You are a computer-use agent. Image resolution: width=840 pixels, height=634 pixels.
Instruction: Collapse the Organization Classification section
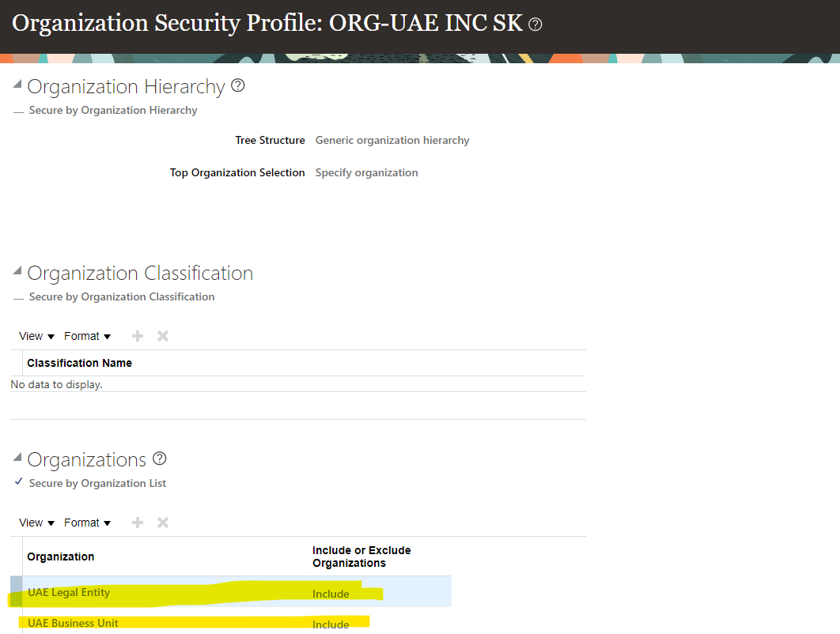(17, 271)
